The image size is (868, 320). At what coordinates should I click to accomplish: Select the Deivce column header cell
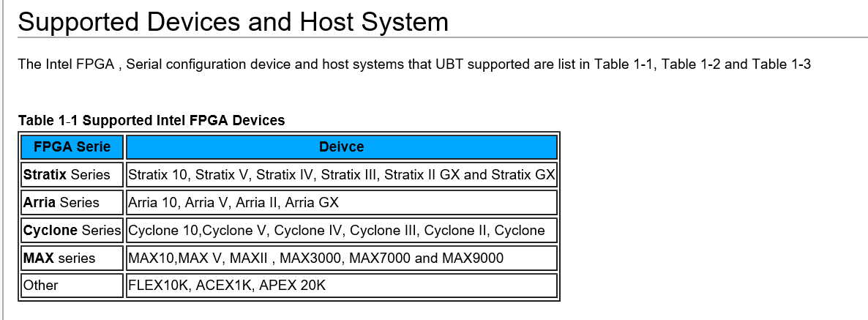[x=341, y=147]
